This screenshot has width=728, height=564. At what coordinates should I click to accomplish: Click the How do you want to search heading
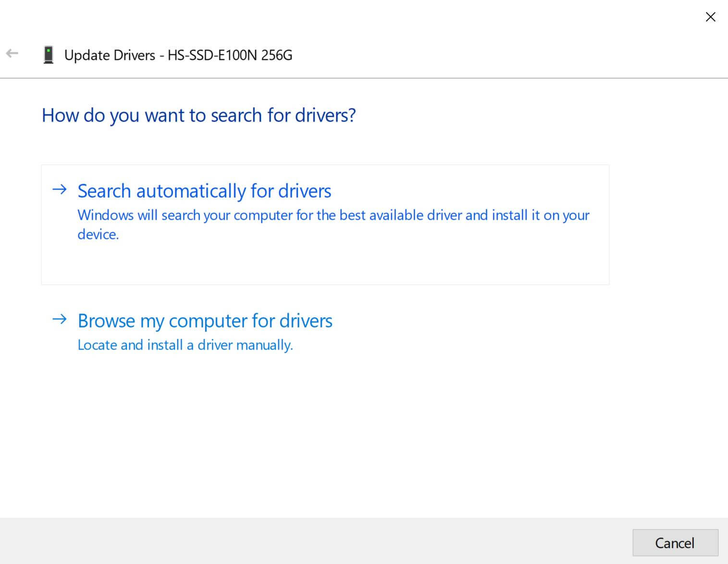tap(198, 115)
